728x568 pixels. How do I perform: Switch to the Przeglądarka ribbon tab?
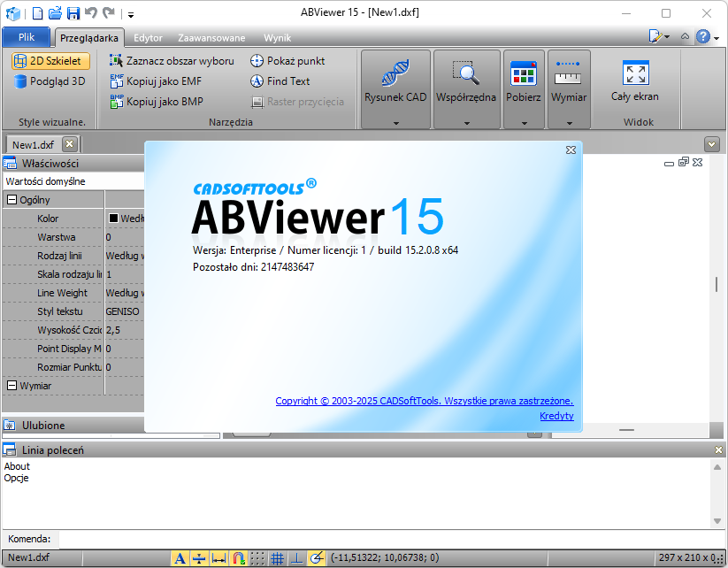pos(89,38)
